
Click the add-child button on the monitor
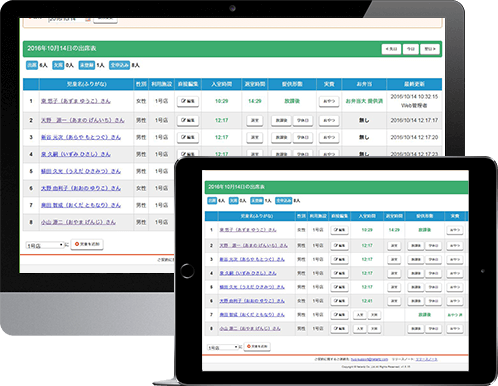tap(87, 244)
